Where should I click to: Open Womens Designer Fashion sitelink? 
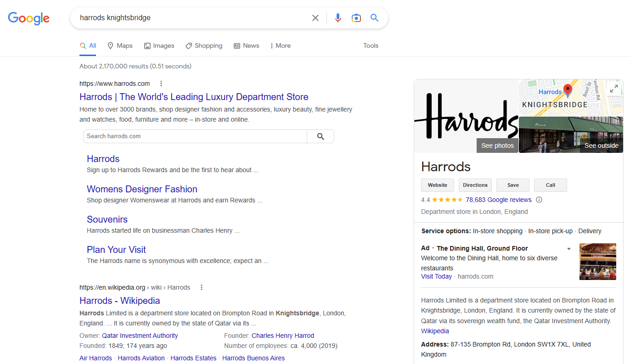pos(142,189)
